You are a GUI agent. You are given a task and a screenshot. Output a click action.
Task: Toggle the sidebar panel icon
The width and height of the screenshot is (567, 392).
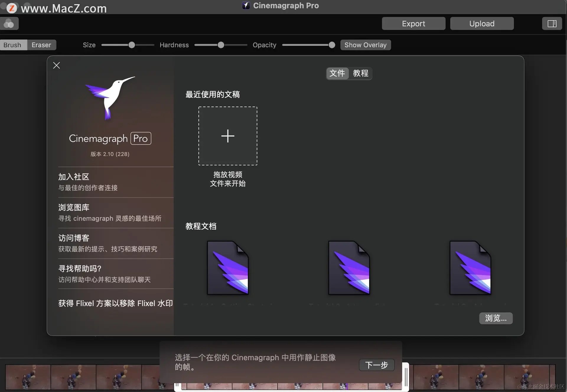point(552,24)
